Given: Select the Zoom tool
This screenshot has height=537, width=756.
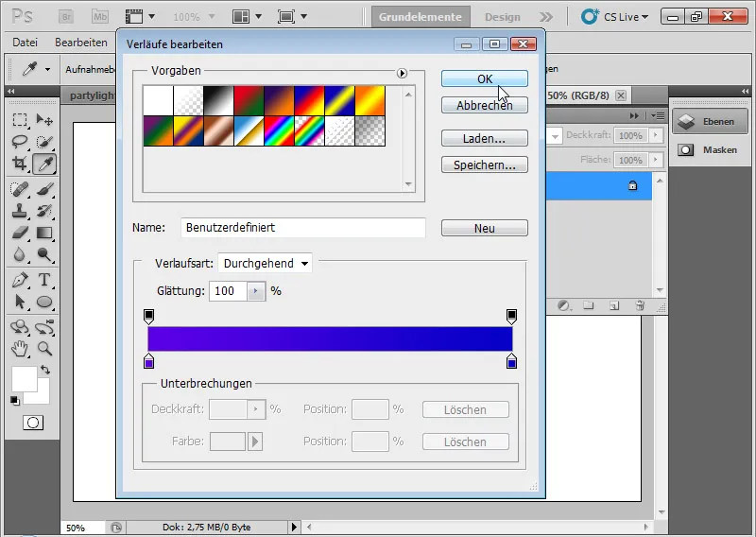Looking at the screenshot, I should pos(44,348).
